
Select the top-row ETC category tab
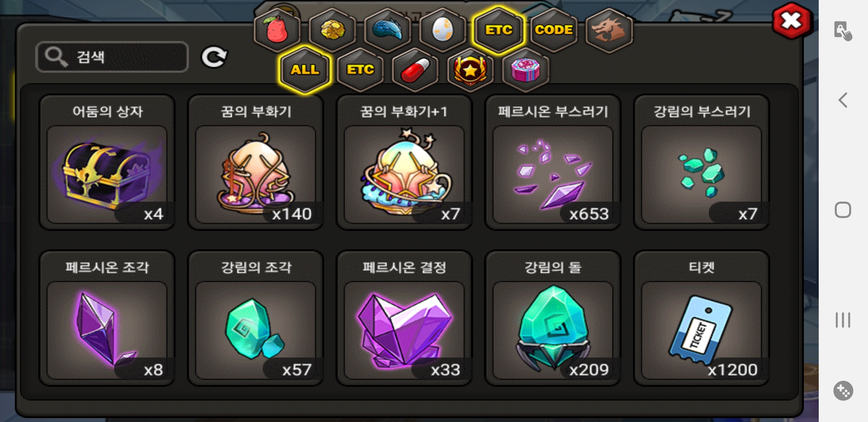tap(499, 30)
